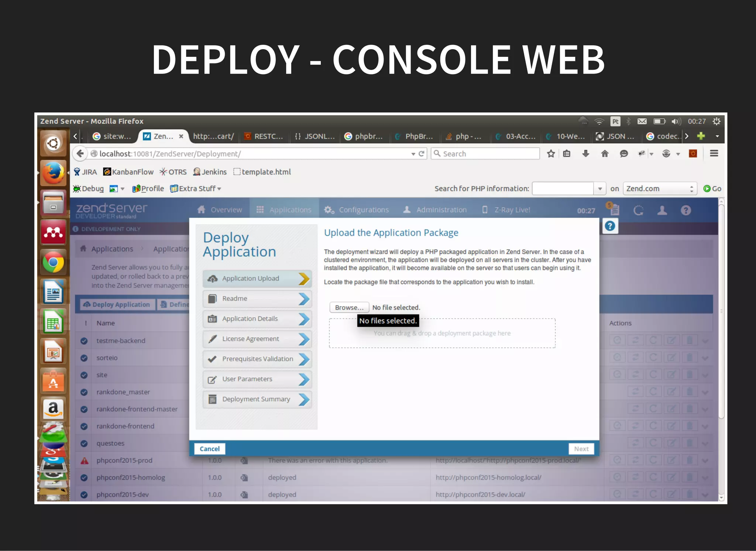Go to the Firefox home page icon
Image resolution: width=756 pixels, height=551 pixels.
pyautogui.click(x=605, y=154)
